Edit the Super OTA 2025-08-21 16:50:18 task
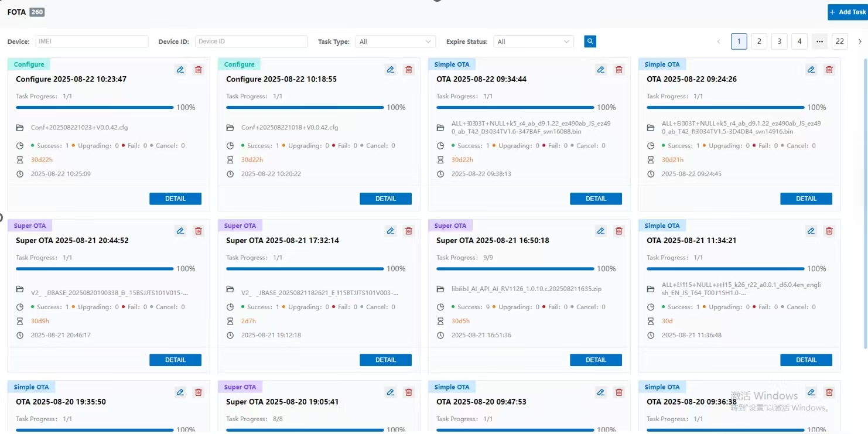This screenshot has width=868, height=434. (601, 231)
